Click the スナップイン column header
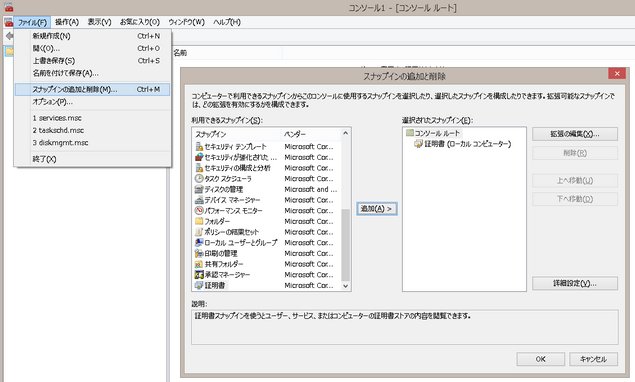The height and width of the screenshot is (382, 635). click(x=237, y=134)
